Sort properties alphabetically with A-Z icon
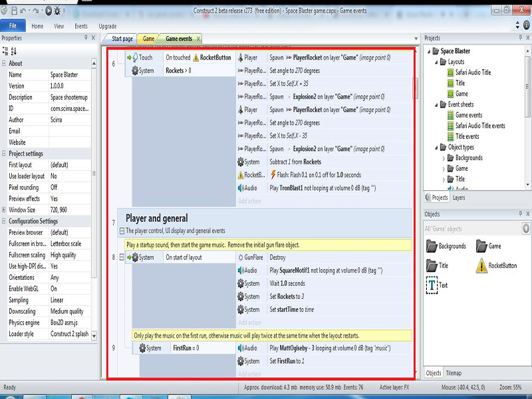 coord(13,51)
